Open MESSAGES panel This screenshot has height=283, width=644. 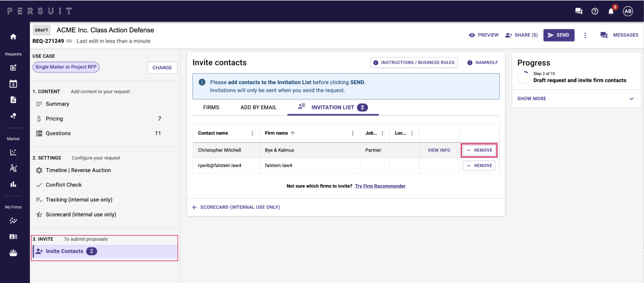click(x=619, y=35)
